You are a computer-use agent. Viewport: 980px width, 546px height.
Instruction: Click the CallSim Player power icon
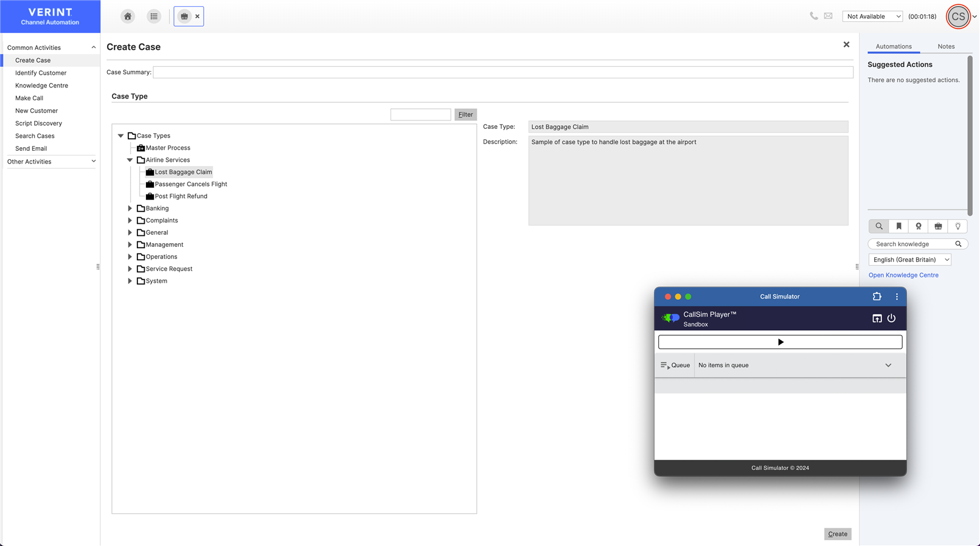point(891,319)
